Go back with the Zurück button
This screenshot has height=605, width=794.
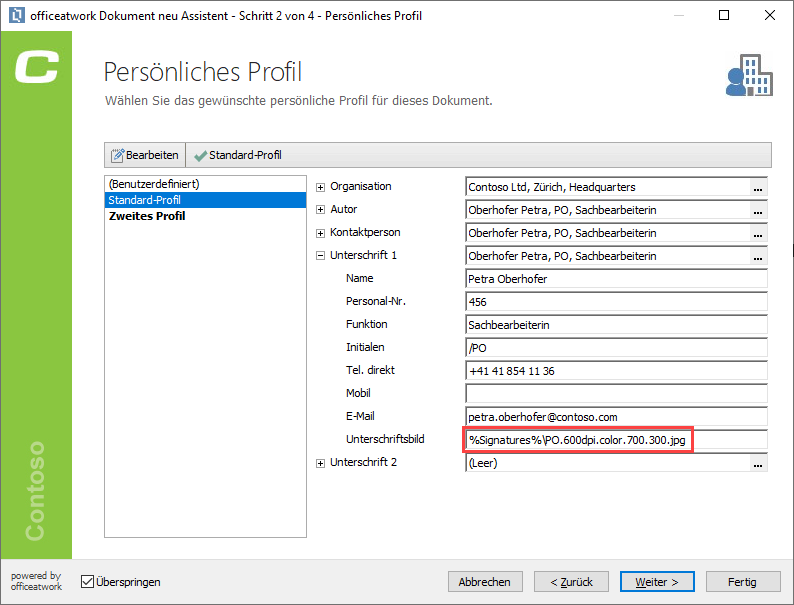coord(571,582)
